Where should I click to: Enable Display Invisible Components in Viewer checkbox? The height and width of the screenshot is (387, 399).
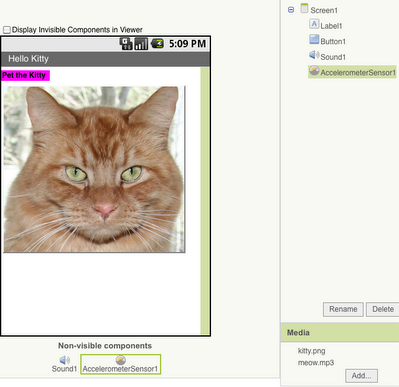coord(7,30)
